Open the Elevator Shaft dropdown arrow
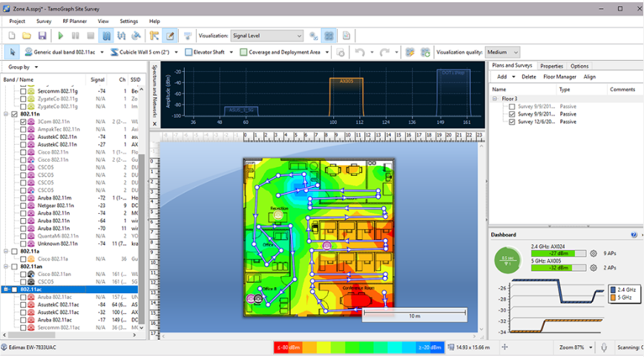 [x=231, y=52]
